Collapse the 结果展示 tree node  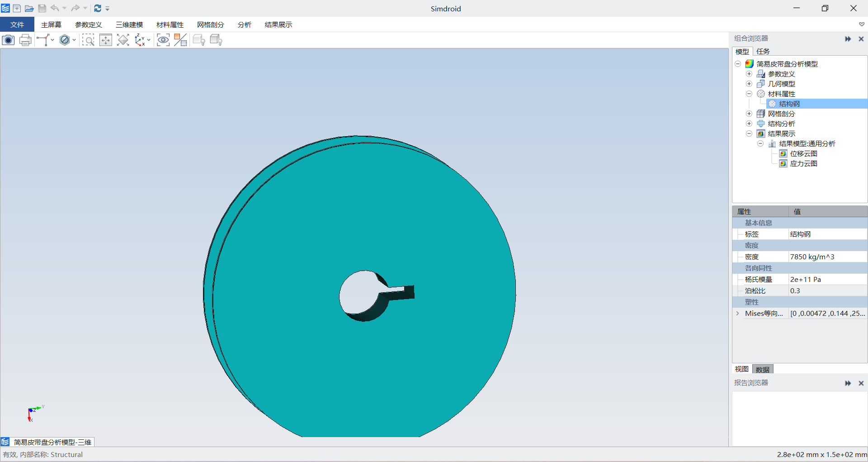pos(749,133)
